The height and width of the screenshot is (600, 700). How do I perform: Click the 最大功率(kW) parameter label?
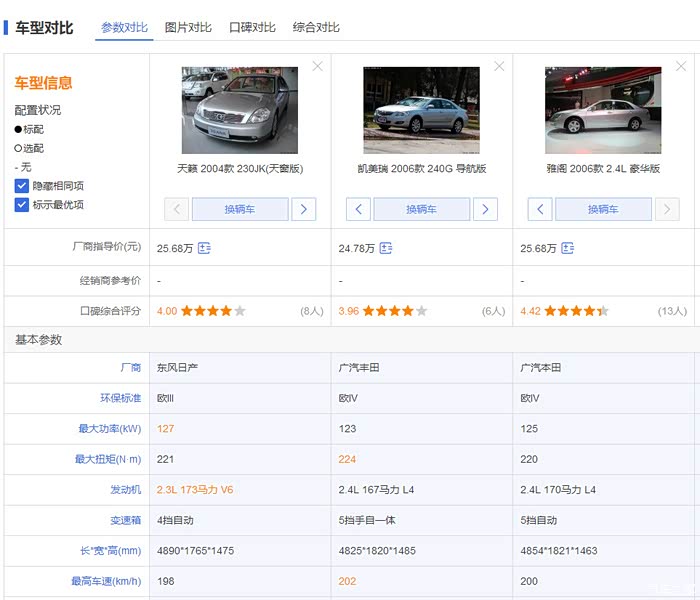pyautogui.click(x=110, y=429)
